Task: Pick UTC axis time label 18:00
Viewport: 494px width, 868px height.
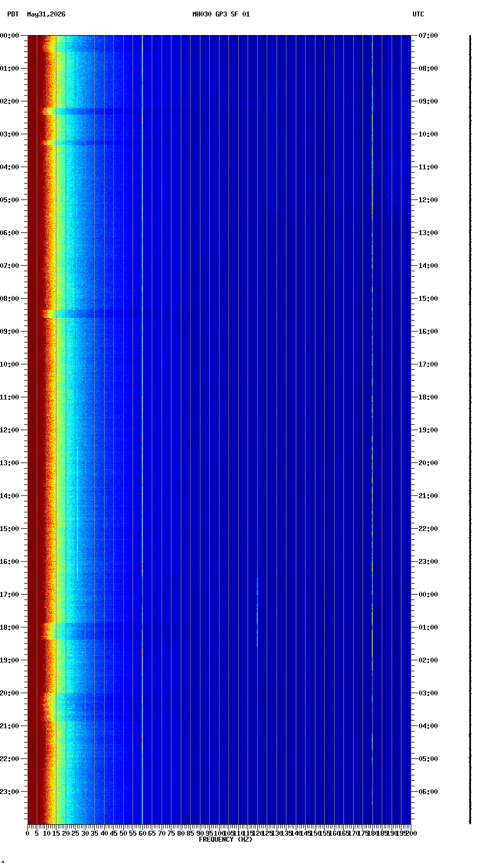Action: point(428,397)
